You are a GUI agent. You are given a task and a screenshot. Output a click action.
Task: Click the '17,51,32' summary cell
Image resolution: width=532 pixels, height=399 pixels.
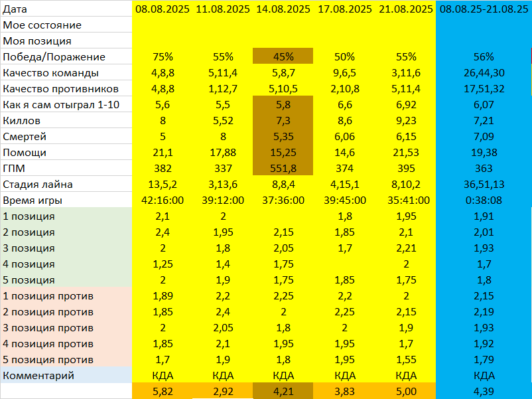click(484, 88)
